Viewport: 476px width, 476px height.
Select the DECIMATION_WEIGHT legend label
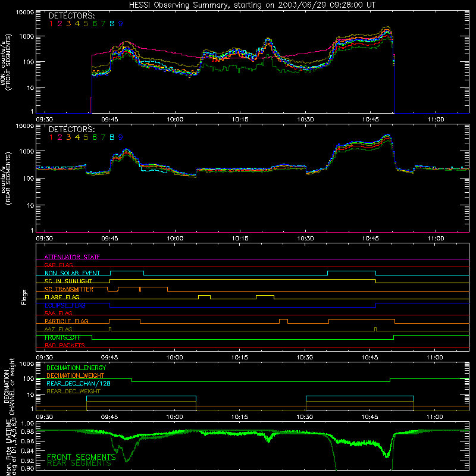click(76, 375)
